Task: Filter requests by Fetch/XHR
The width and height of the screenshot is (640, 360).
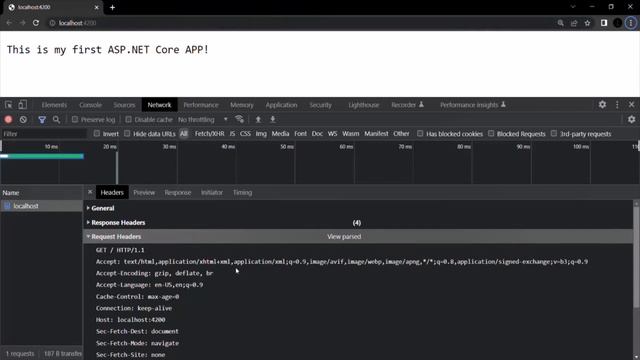Action: coord(209,133)
